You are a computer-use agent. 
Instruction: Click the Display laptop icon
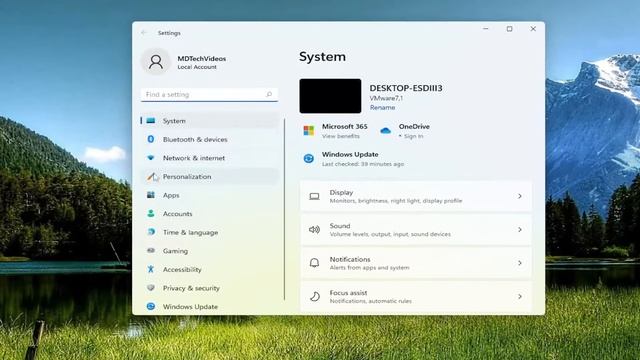coord(314,197)
